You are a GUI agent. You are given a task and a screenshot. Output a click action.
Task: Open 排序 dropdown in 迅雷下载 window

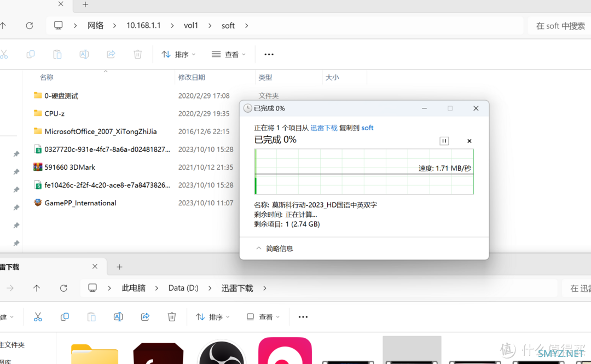[x=213, y=317]
